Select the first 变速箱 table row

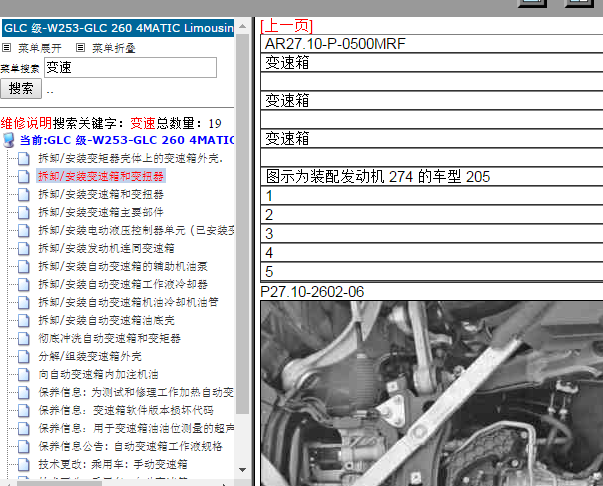pos(431,62)
